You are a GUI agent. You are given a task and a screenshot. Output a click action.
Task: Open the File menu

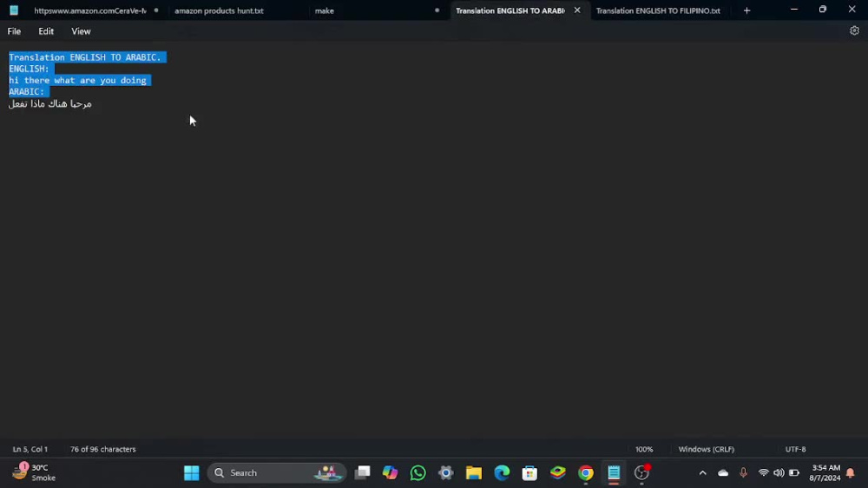click(x=14, y=31)
